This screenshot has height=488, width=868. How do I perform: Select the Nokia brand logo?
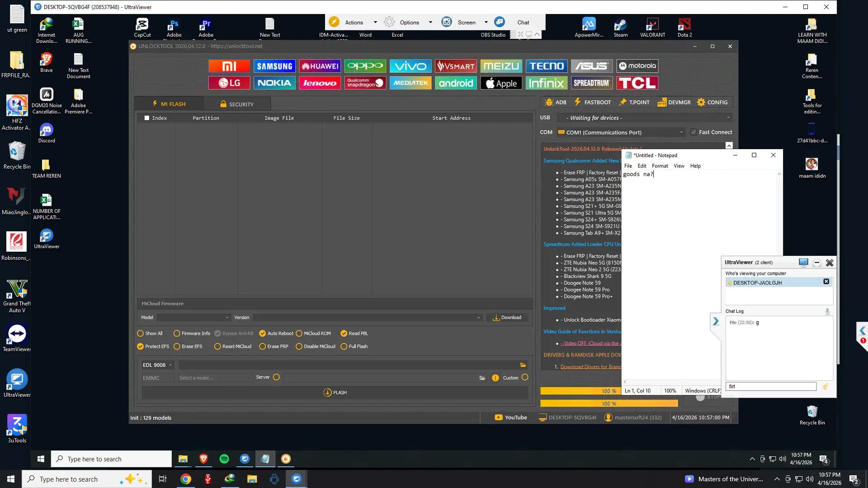pos(274,83)
